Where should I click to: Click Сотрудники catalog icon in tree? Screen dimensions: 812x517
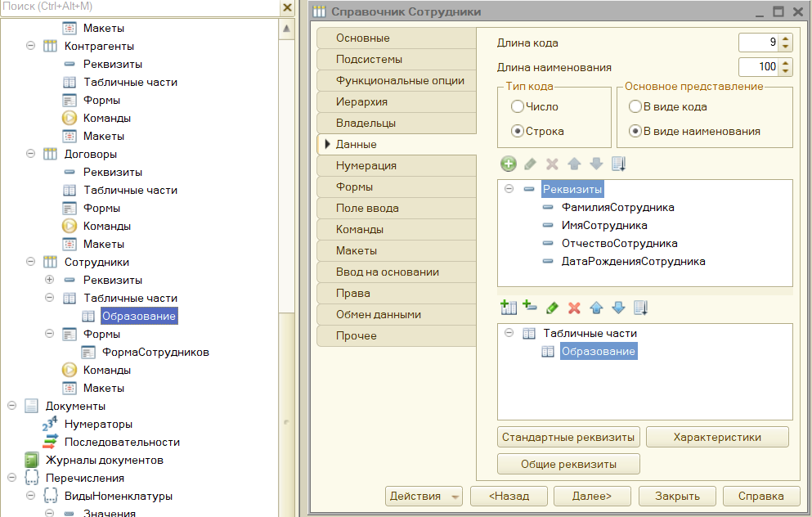pyautogui.click(x=50, y=262)
